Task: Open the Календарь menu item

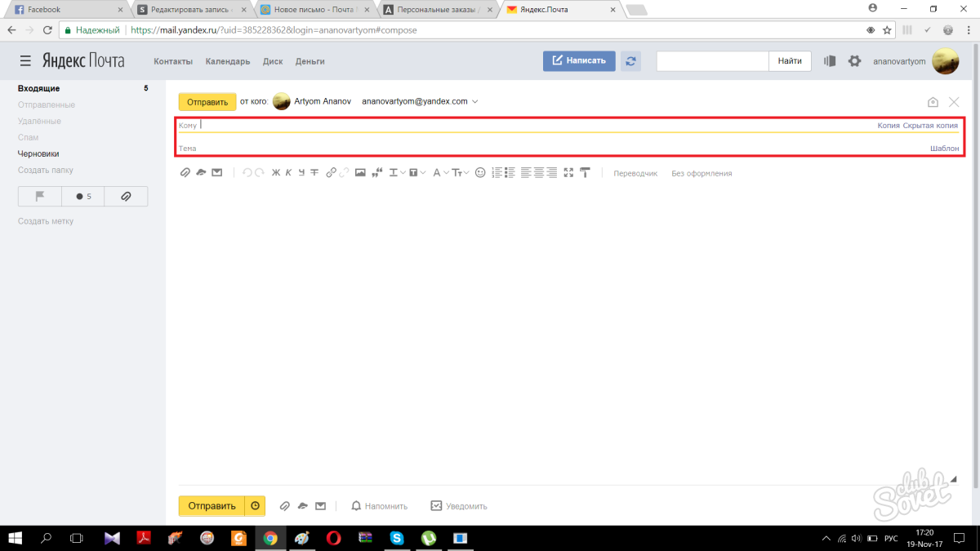Action: (x=228, y=61)
